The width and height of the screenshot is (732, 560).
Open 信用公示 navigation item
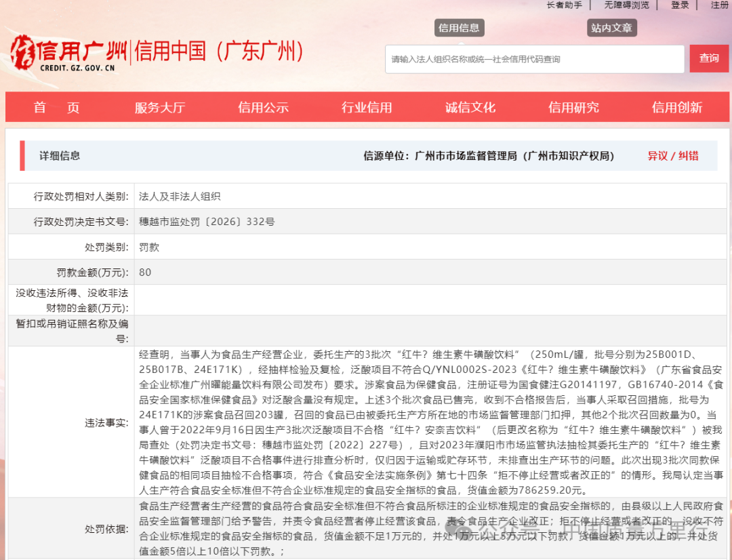tap(263, 107)
